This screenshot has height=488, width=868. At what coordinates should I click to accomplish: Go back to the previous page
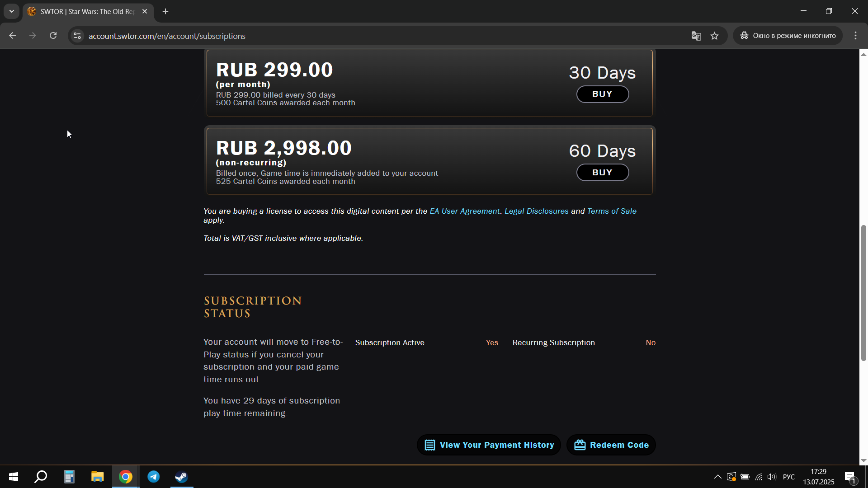tap(13, 36)
